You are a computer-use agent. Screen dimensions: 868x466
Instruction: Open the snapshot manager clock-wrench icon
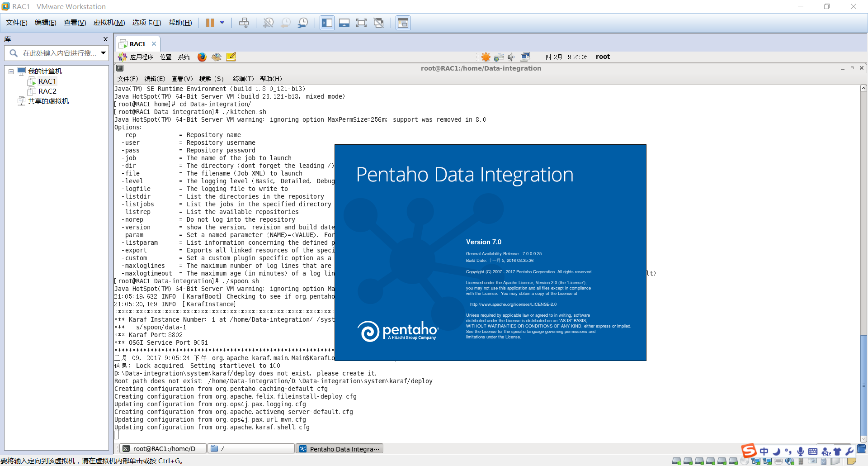(x=303, y=23)
